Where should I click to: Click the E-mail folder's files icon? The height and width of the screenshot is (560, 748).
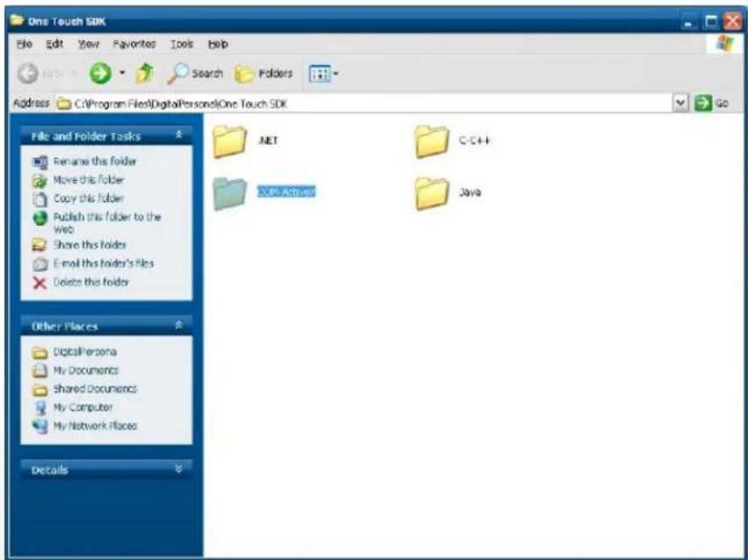pyautogui.click(x=40, y=264)
